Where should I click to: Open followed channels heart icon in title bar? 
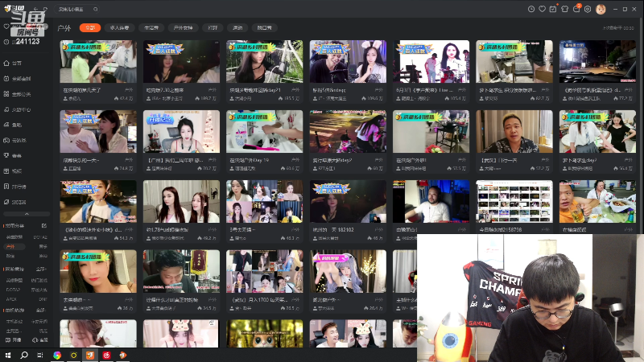(542, 9)
